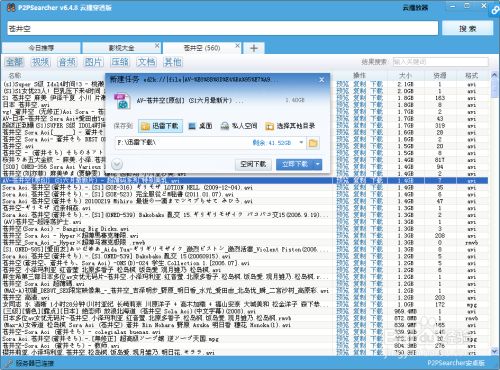The image size is (500, 370).
Task: Click the 结果搜索 keyword input box
Action: pyautogui.click(x=441, y=62)
